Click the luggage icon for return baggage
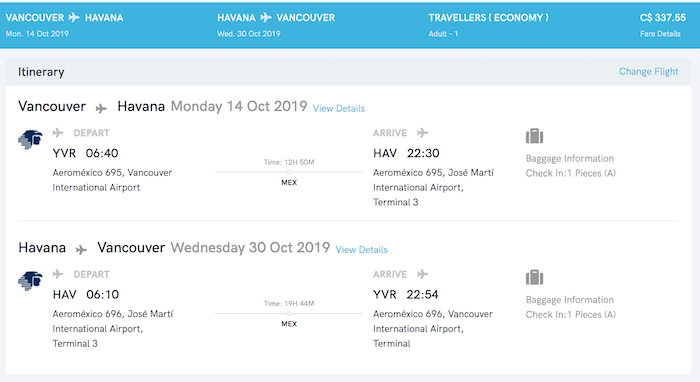Image resolution: width=700 pixels, height=382 pixels. pyautogui.click(x=534, y=277)
